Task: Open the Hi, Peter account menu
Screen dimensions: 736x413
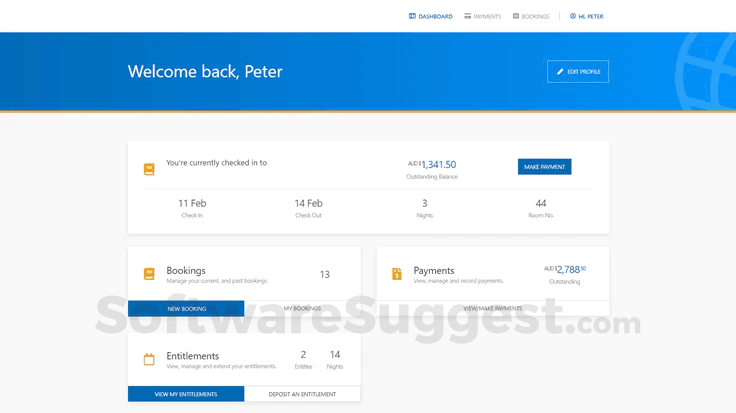Action: pos(590,17)
